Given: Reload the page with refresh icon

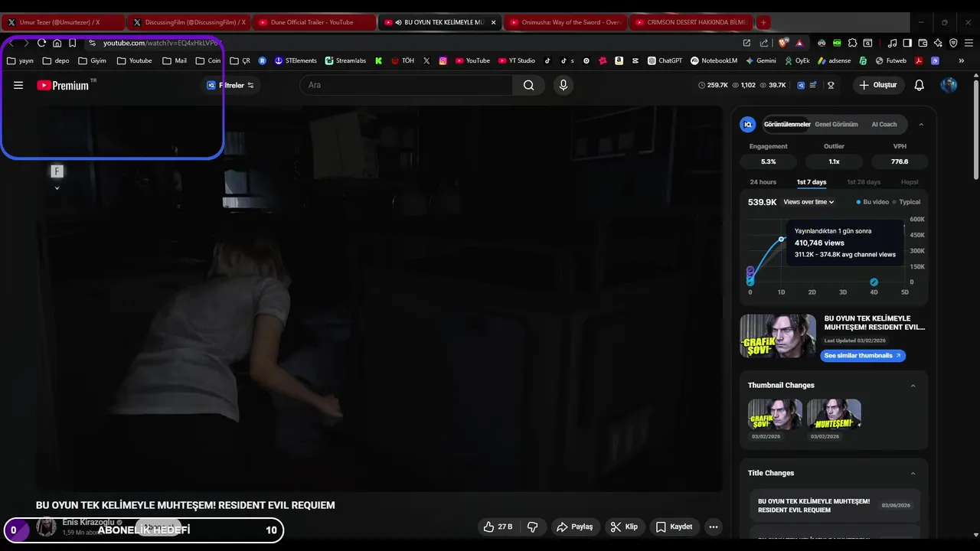Looking at the screenshot, I should coord(41,43).
